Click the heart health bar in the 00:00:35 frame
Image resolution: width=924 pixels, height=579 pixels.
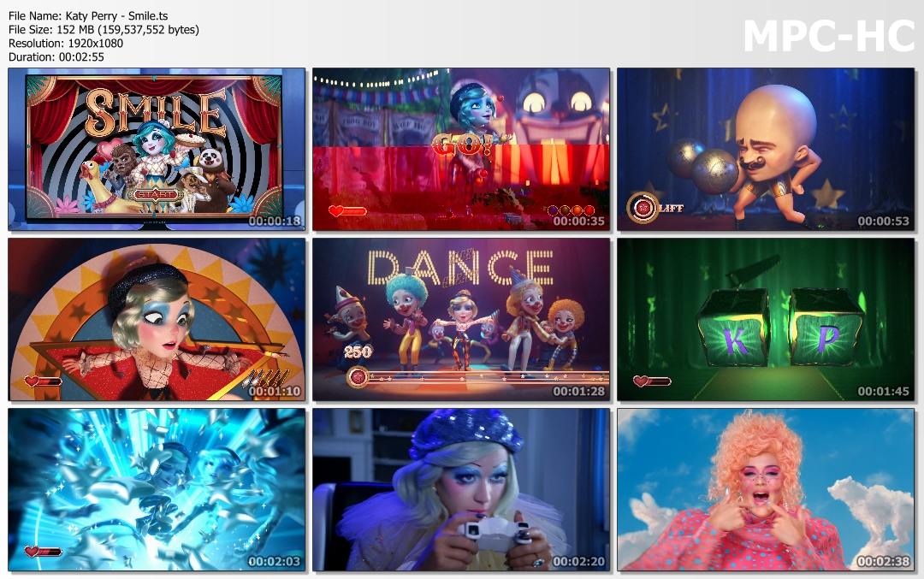click(x=347, y=211)
